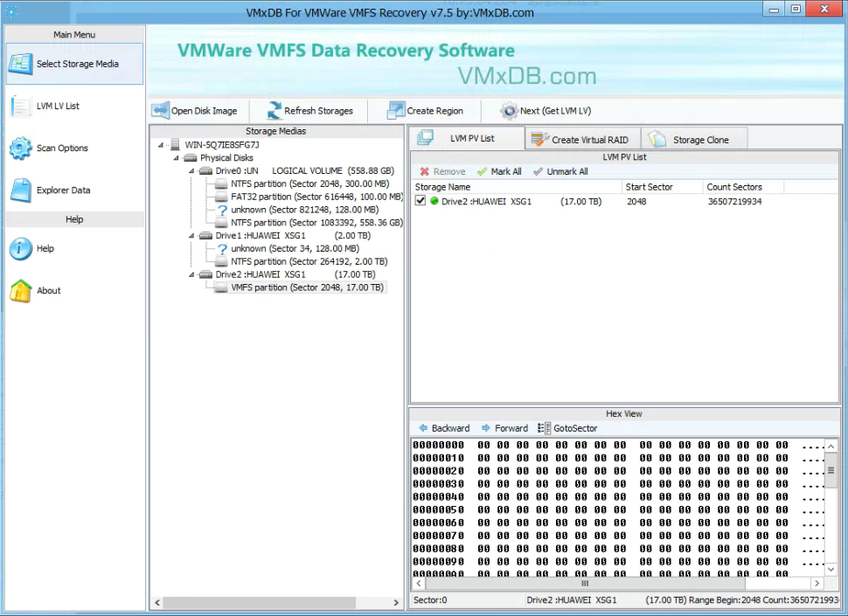The width and height of the screenshot is (848, 616).
Task: Click the Start Sector column header
Action: click(663, 187)
